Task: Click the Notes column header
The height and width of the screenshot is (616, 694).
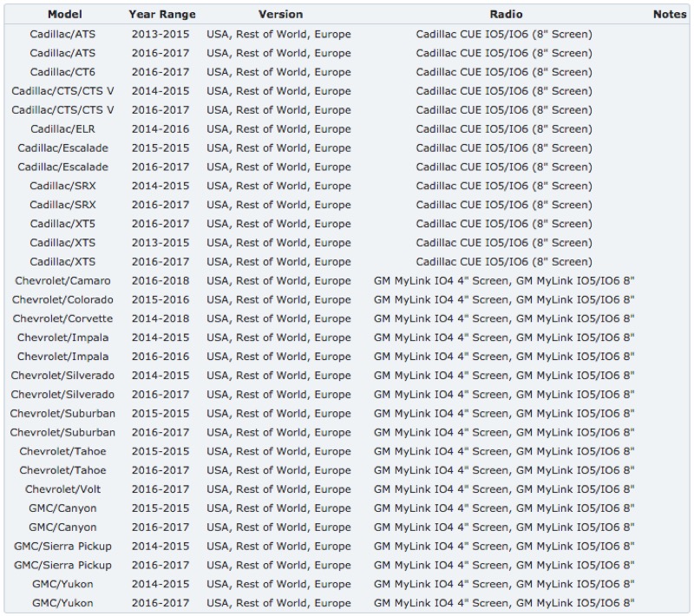Action: (670, 15)
